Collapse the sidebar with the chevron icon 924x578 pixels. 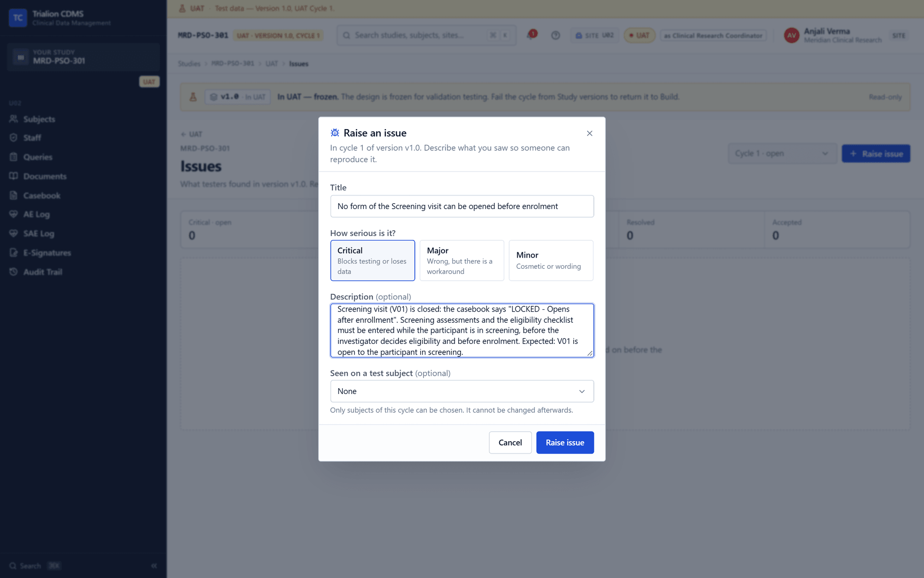coord(154,566)
